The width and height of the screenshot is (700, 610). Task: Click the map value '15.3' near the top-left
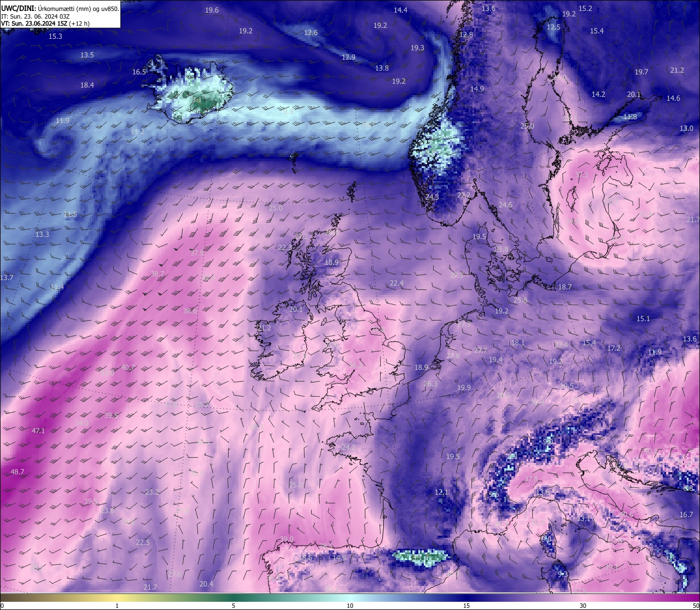[55, 36]
